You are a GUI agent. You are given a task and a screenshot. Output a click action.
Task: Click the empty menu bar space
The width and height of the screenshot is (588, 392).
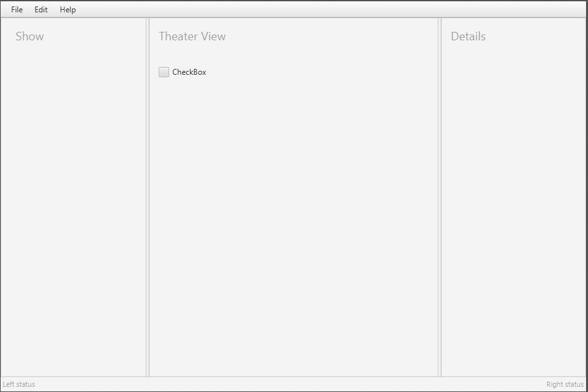click(x=260, y=9)
